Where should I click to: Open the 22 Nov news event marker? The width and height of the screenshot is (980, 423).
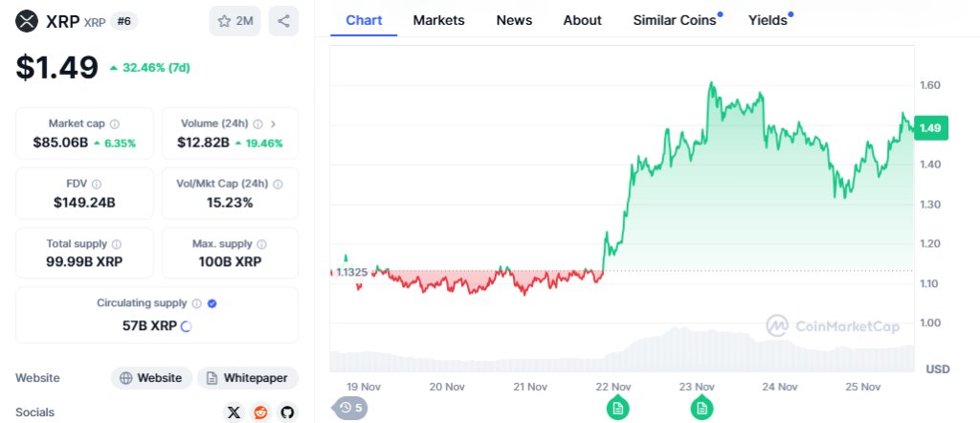coord(617,407)
